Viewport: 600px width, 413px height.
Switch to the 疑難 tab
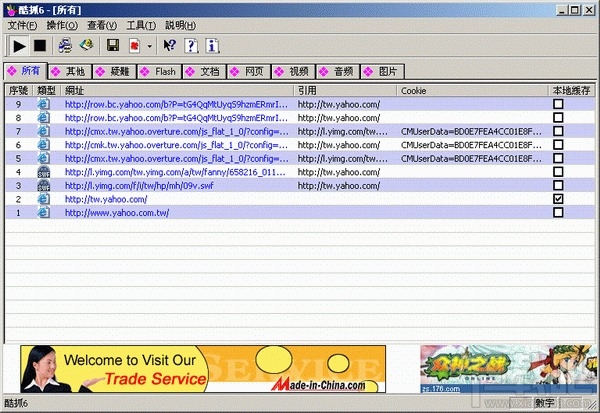coord(114,72)
